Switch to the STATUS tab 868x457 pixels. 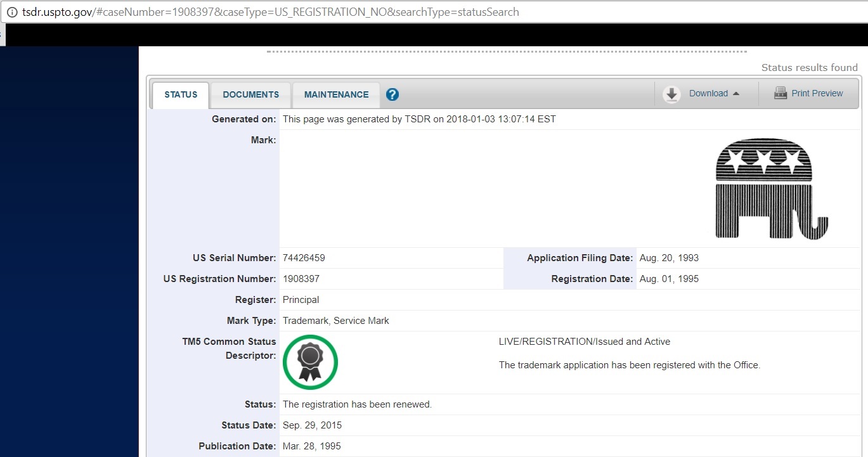[x=181, y=94]
